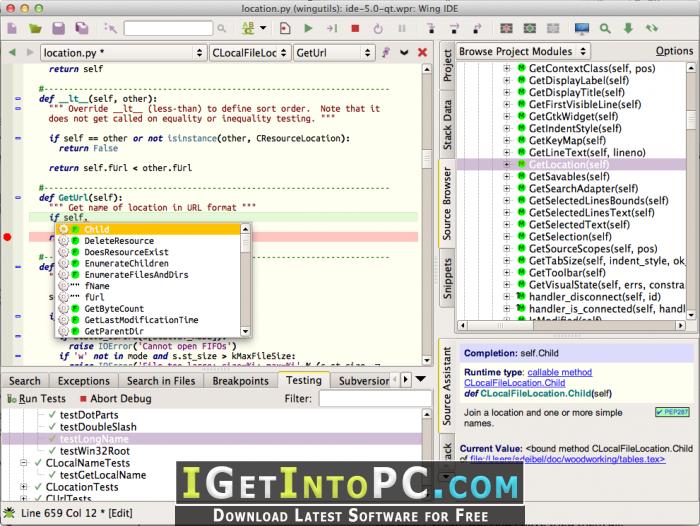Click the Run to Cursor icon

(332, 29)
